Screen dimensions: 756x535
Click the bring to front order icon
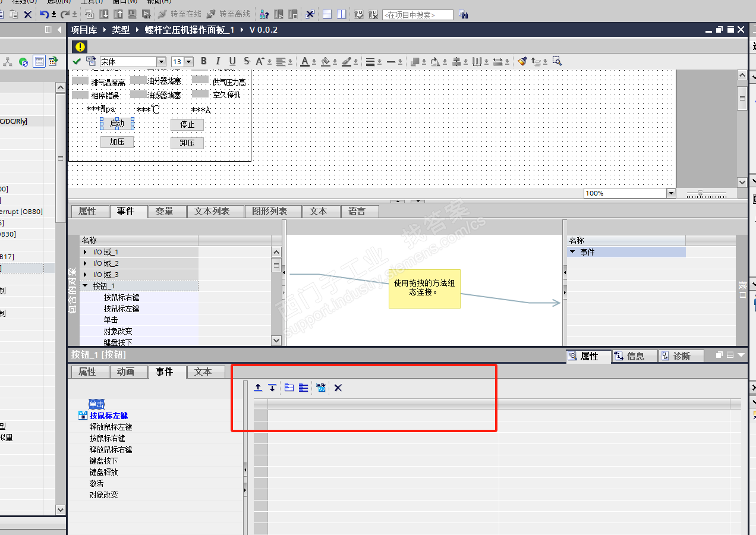pos(415,61)
